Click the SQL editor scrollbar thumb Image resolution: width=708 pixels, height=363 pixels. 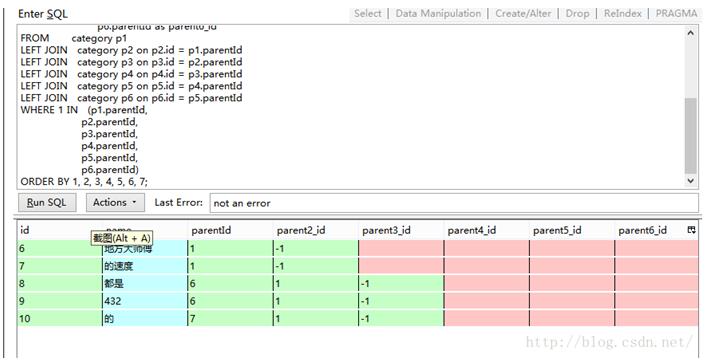coord(690,135)
